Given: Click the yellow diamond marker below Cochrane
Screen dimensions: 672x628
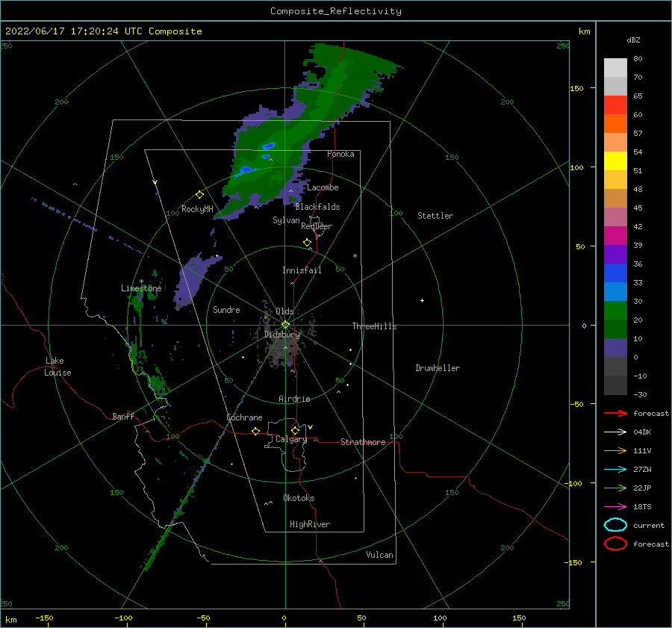Looking at the screenshot, I should pyautogui.click(x=255, y=431).
